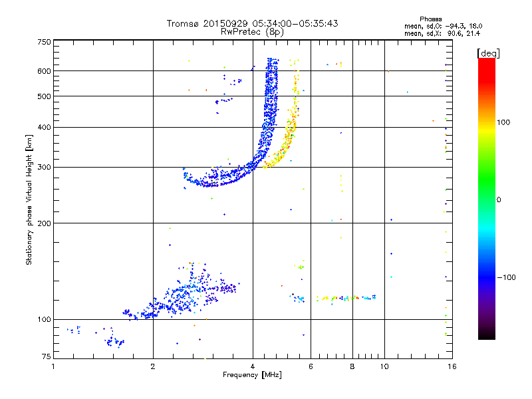The width and height of the screenshot is (532, 399).
Task: Click the '75' y-axis tick label
Action: pyautogui.click(x=46, y=356)
